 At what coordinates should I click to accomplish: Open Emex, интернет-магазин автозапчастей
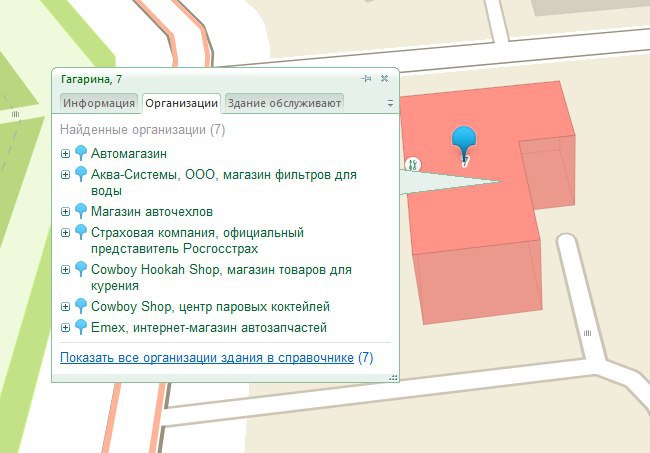tap(209, 328)
